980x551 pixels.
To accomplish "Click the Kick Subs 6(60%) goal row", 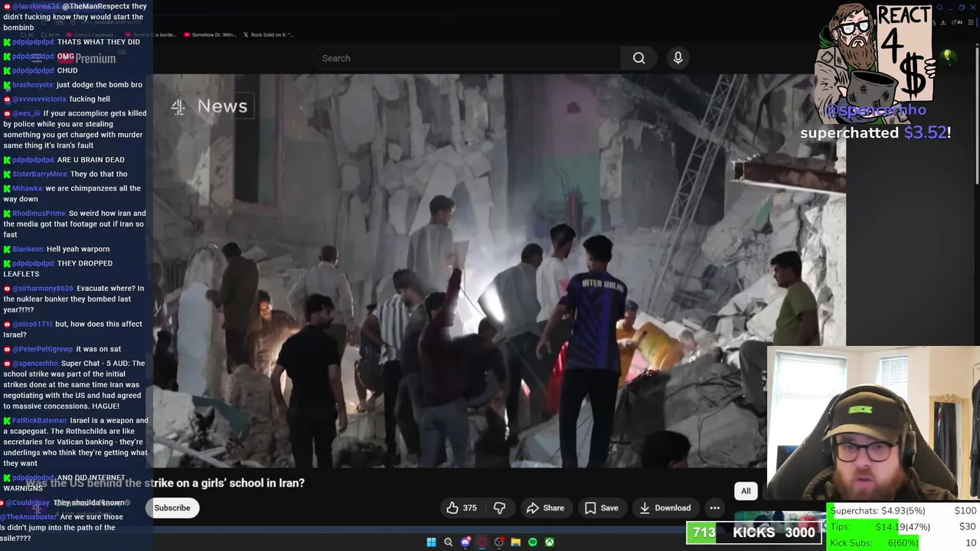I will pos(903,543).
